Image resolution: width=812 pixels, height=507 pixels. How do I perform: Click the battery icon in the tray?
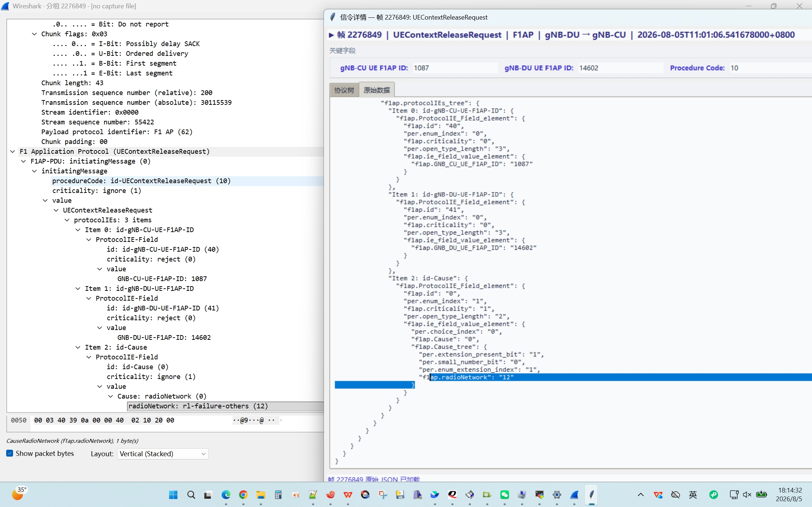point(762,495)
